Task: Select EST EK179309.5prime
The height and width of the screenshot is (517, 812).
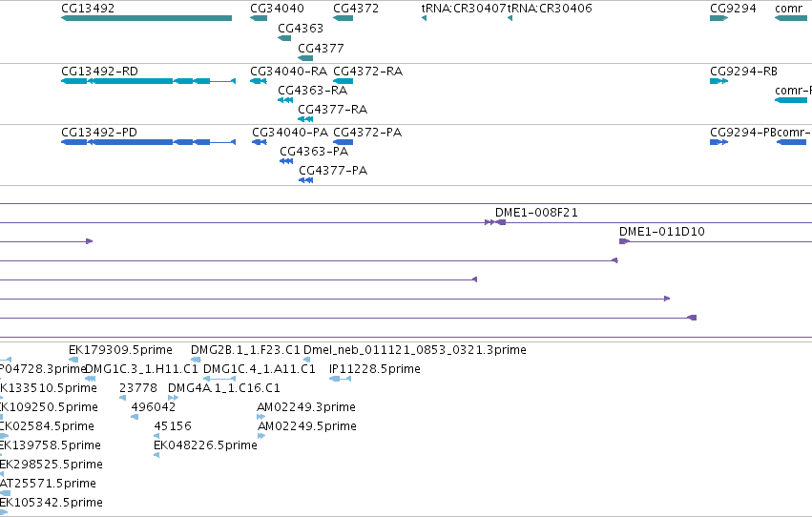Action: [73, 360]
